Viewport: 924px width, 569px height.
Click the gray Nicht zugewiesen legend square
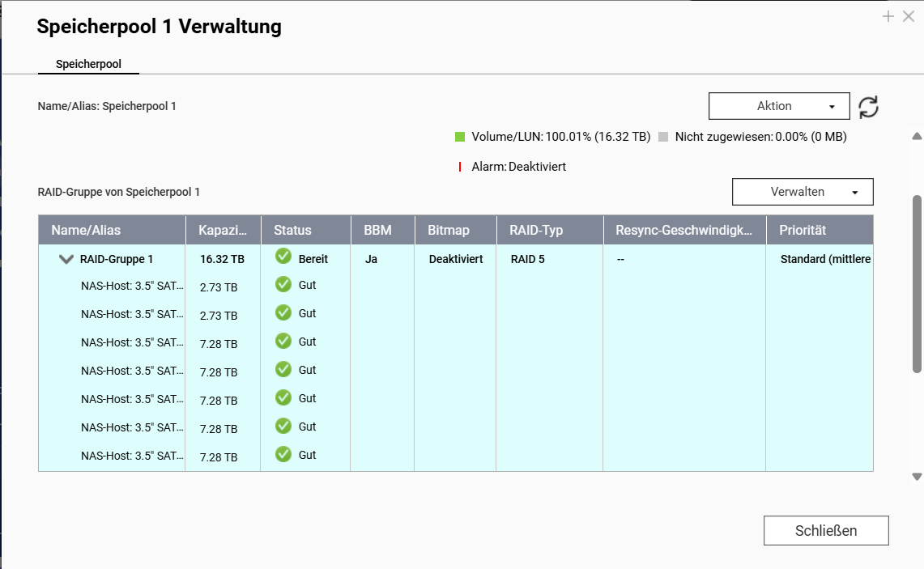click(x=664, y=137)
